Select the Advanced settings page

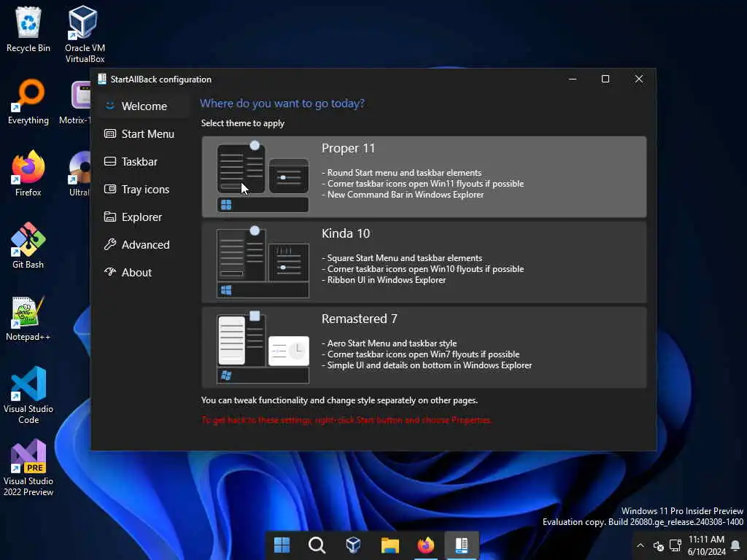[144, 244]
